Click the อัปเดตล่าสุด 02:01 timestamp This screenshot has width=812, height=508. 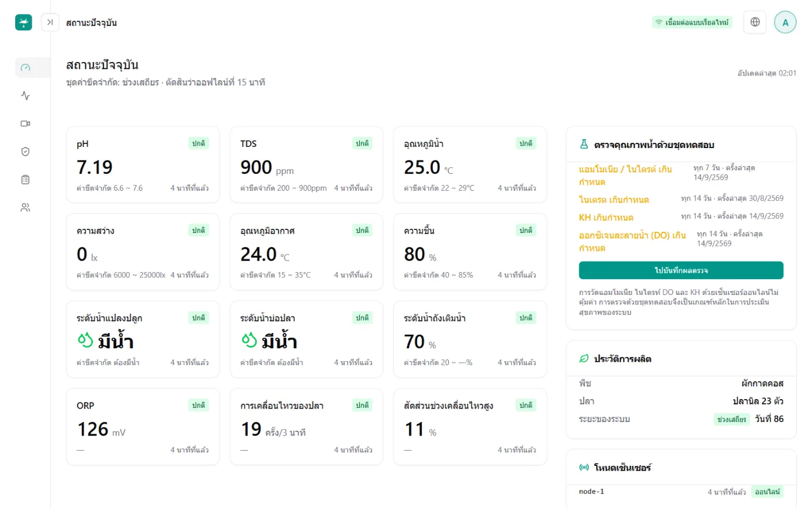767,73
